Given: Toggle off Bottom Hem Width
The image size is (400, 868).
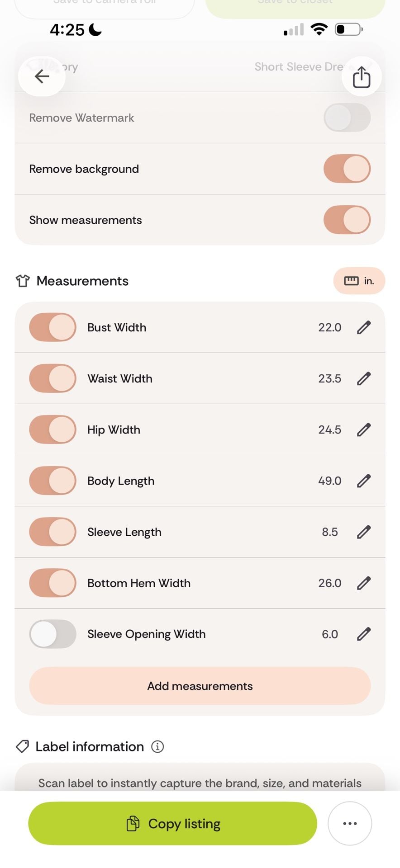Looking at the screenshot, I should pos(53,583).
